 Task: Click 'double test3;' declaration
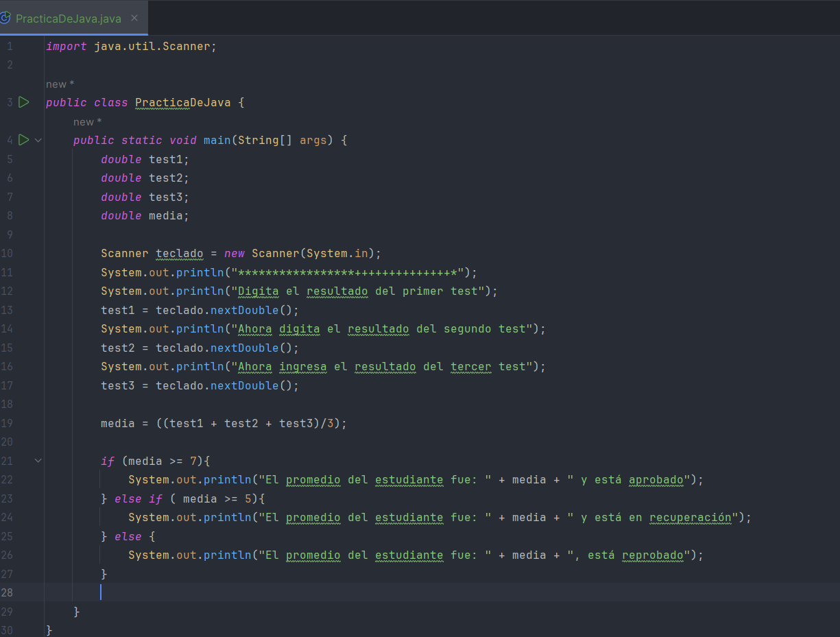145,197
